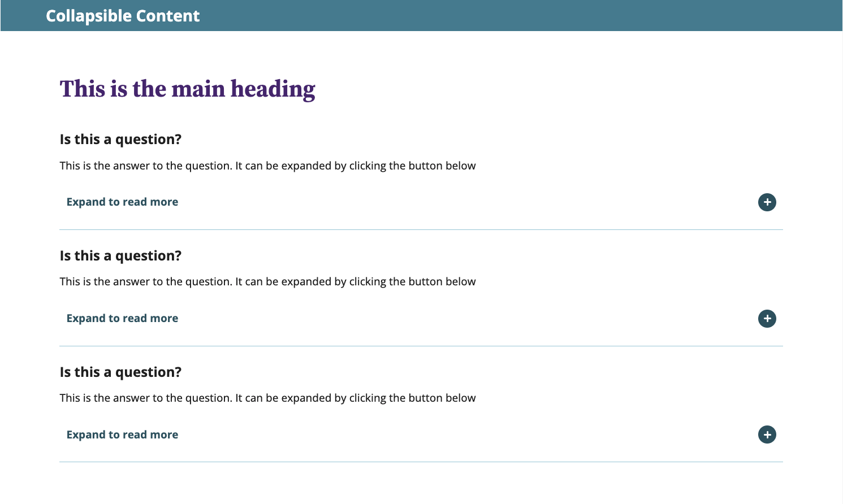This screenshot has height=504, width=843.
Task: Expand the bottom collapsible item with the plus icon
Action: [767, 435]
